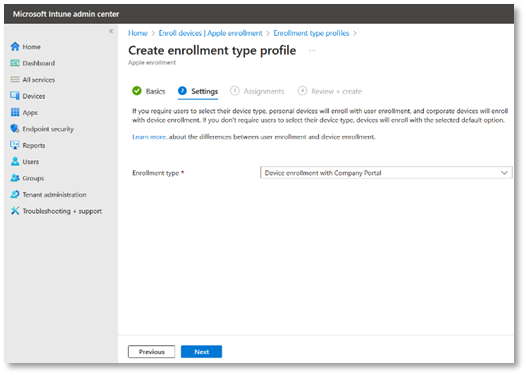Open the Home icon in sidebar
The width and height of the screenshot is (526, 375).
pyautogui.click(x=15, y=47)
